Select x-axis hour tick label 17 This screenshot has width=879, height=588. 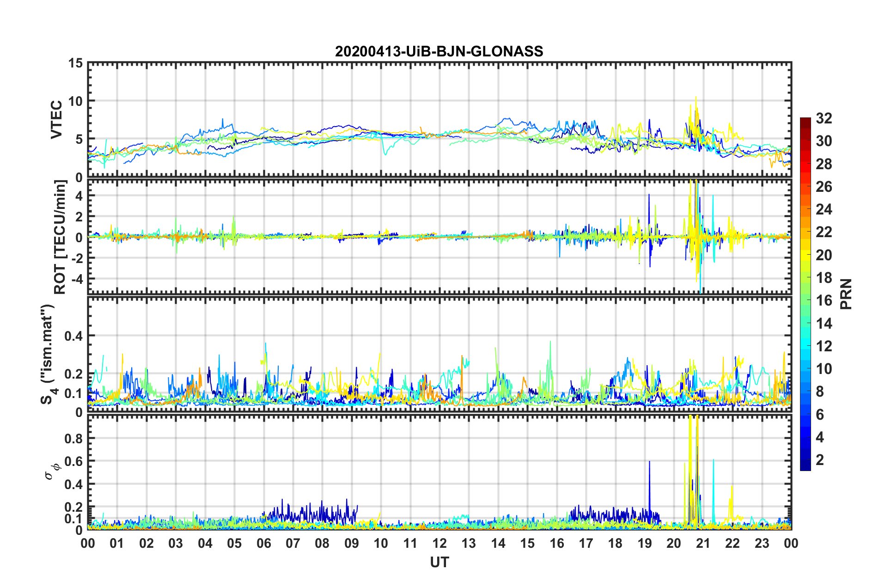click(x=586, y=543)
